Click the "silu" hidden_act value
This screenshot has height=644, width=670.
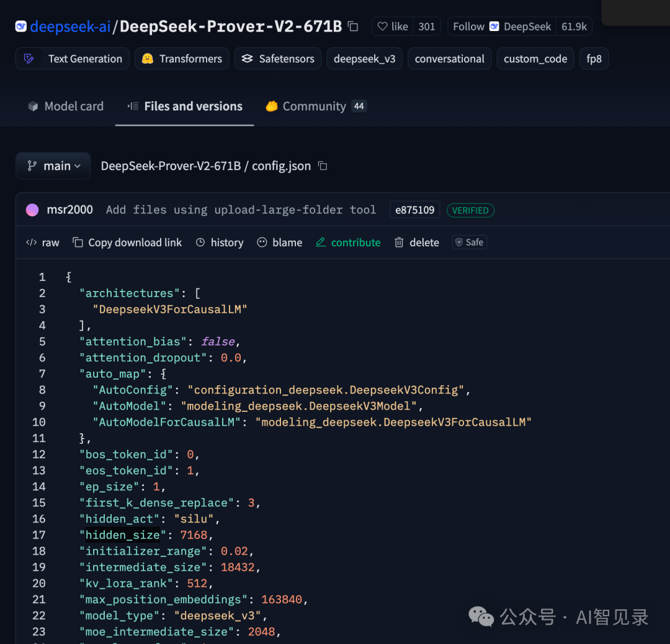(x=194, y=519)
